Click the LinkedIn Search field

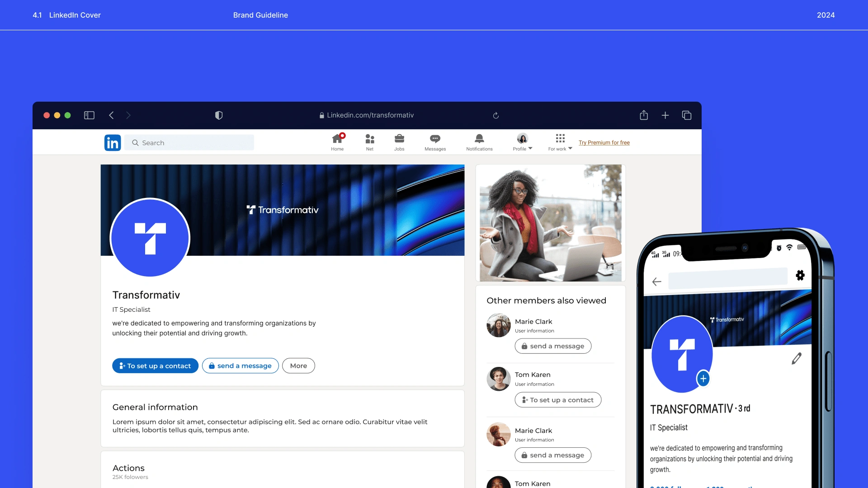[189, 143]
